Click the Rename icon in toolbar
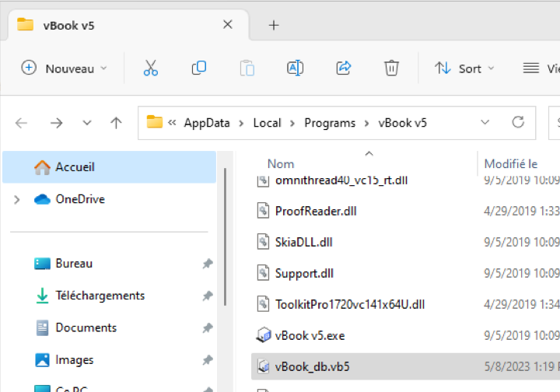 coord(295,68)
